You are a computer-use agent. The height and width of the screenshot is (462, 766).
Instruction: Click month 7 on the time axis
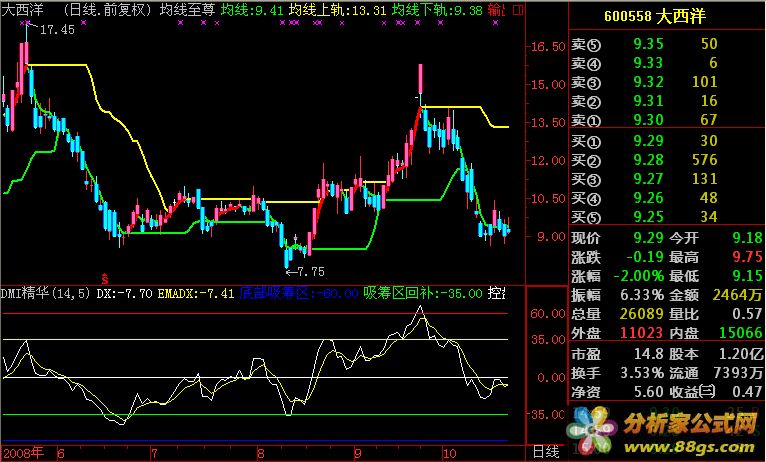tap(154, 454)
